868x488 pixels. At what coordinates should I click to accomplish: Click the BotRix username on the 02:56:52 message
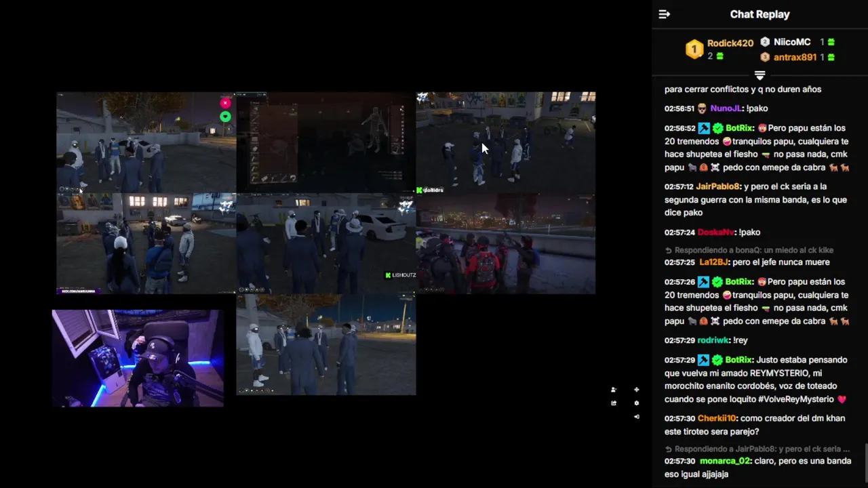738,128
